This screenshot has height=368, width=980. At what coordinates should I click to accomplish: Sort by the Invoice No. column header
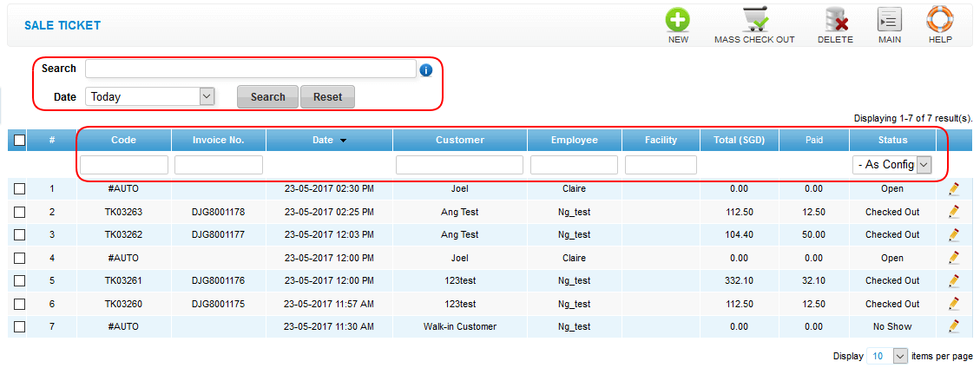(x=218, y=140)
